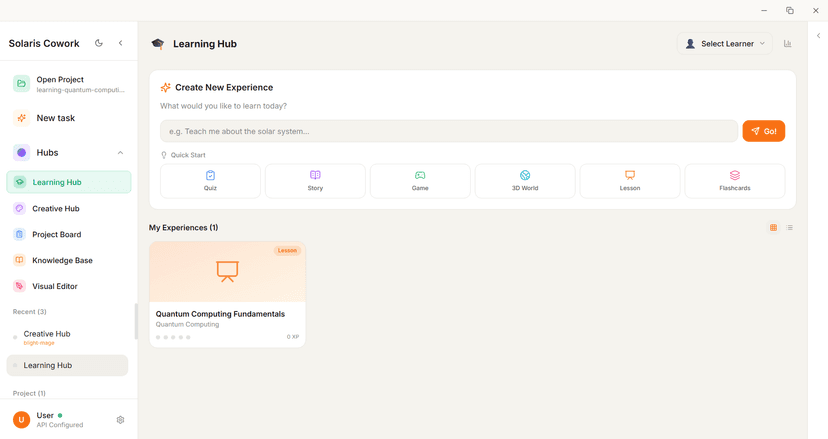Image resolution: width=828 pixels, height=439 pixels.
Task: Click the progress dots on lesson card
Action: click(x=173, y=337)
